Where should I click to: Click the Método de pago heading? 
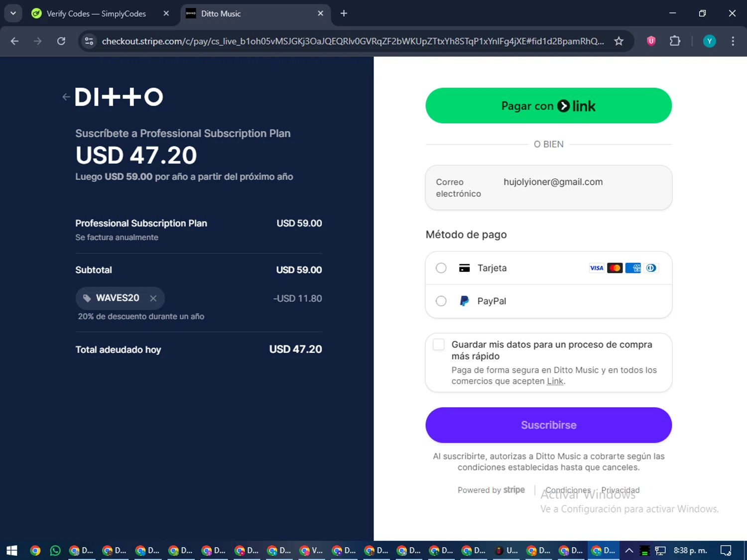point(466,234)
